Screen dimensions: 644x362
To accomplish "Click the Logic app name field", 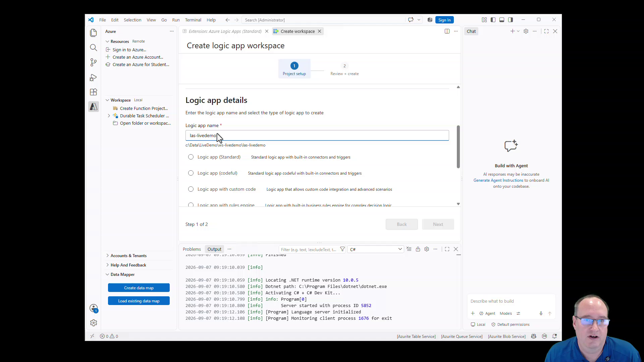I will 317,135.
